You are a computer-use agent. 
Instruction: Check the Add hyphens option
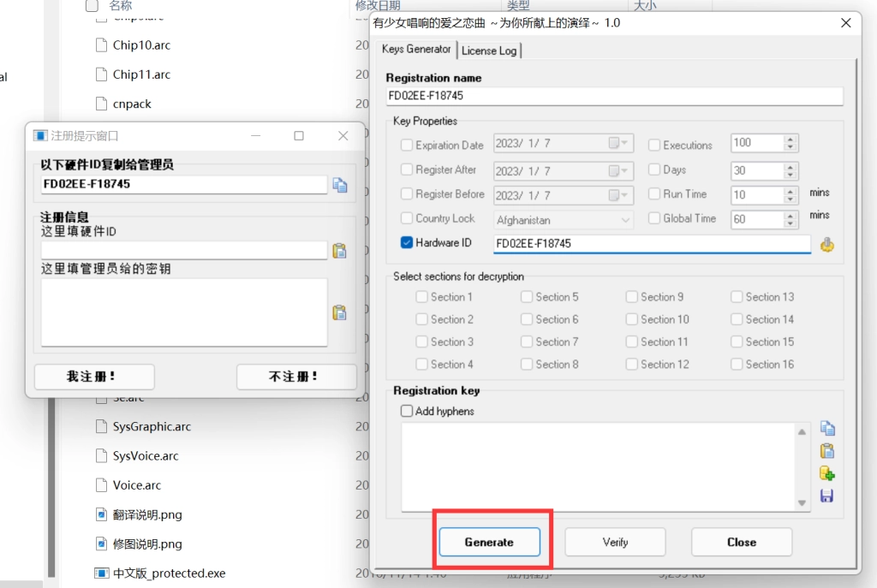pyautogui.click(x=407, y=412)
